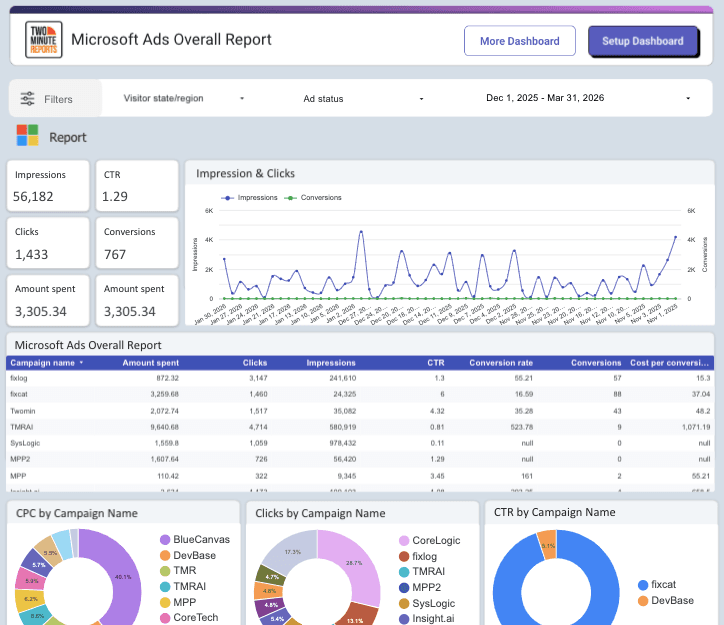Screen dimensions: 724x625
Task: Click the Clicks column header
Action: [x=255, y=363]
